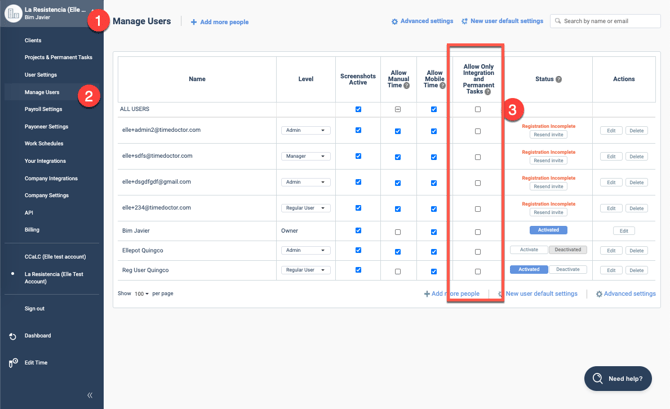The width and height of the screenshot is (670, 409).
Task: Go to Work Schedules in sidebar
Action: (x=44, y=144)
